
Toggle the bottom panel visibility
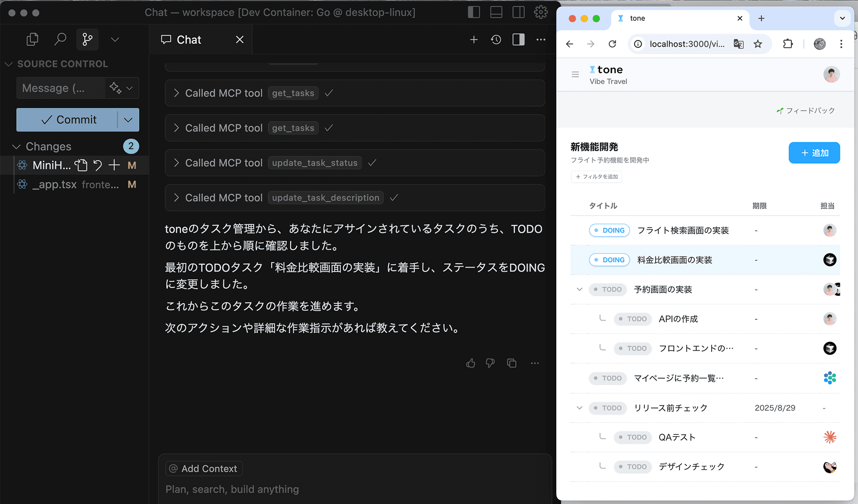[496, 12]
